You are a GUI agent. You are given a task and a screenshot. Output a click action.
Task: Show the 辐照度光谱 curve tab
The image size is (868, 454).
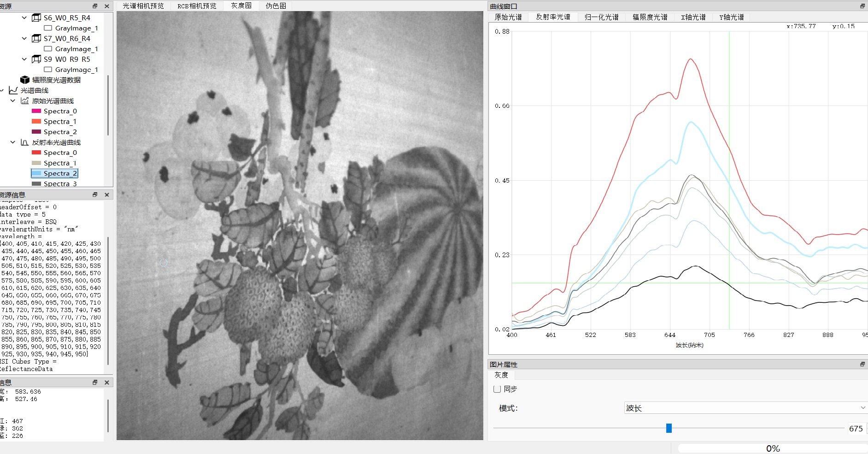pos(650,17)
